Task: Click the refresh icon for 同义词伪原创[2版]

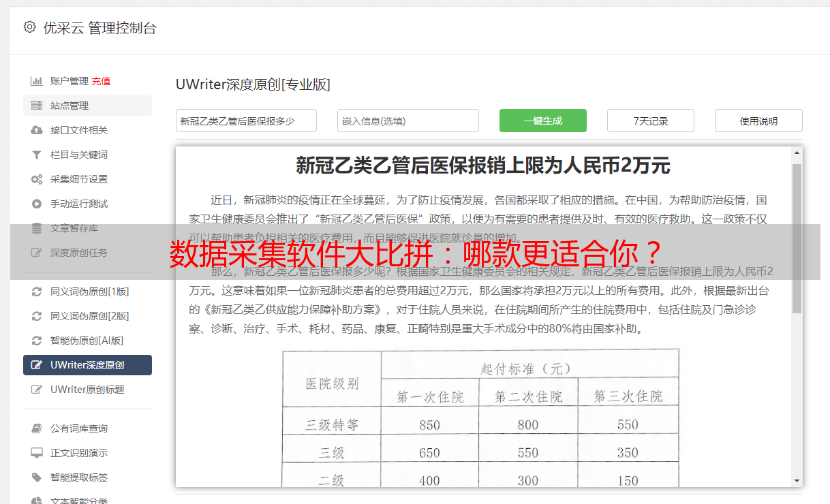Action: coord(37,316)
